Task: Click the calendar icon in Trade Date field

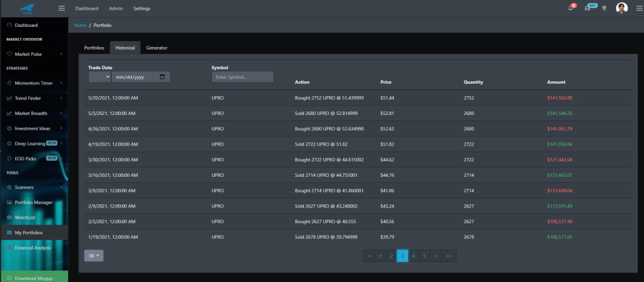Action: (162, 76)
